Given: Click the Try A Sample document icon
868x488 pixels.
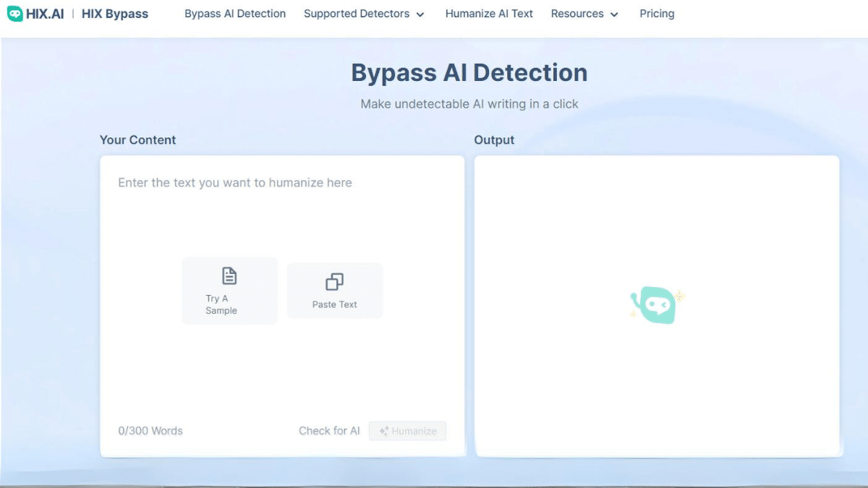Looking at the screenshot, I should (x=229, y=276).
